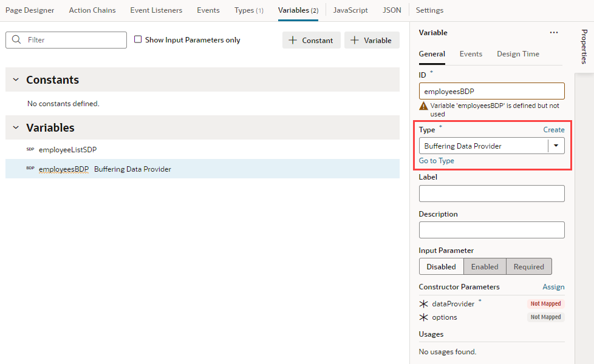Click into the Description input field
This screenshot has width=594, height=364.
point(492,230)
